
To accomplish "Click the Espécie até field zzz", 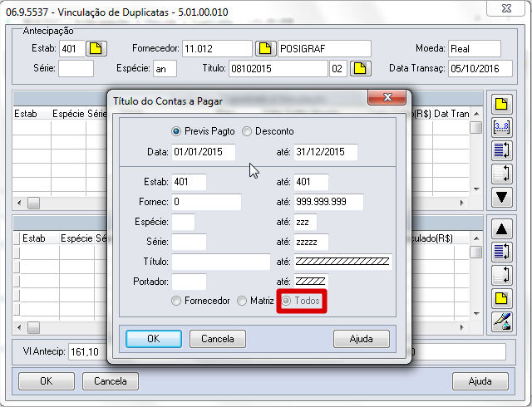I will point(305,222).
